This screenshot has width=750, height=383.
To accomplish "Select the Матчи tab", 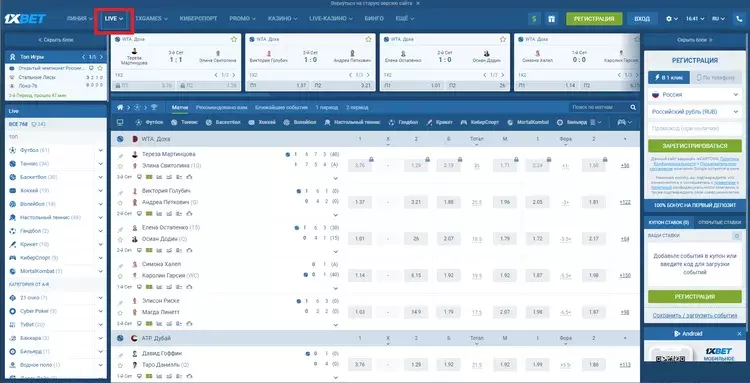I will 180,108.
